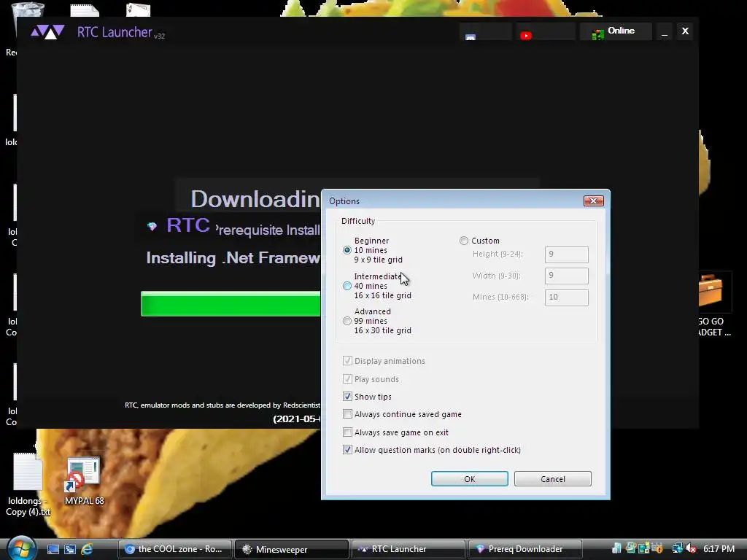Image resolution: width=747 pixels, height=560 pixels.
Task: Select the Advanced difficulty radio button
Action: pos(347,321)
